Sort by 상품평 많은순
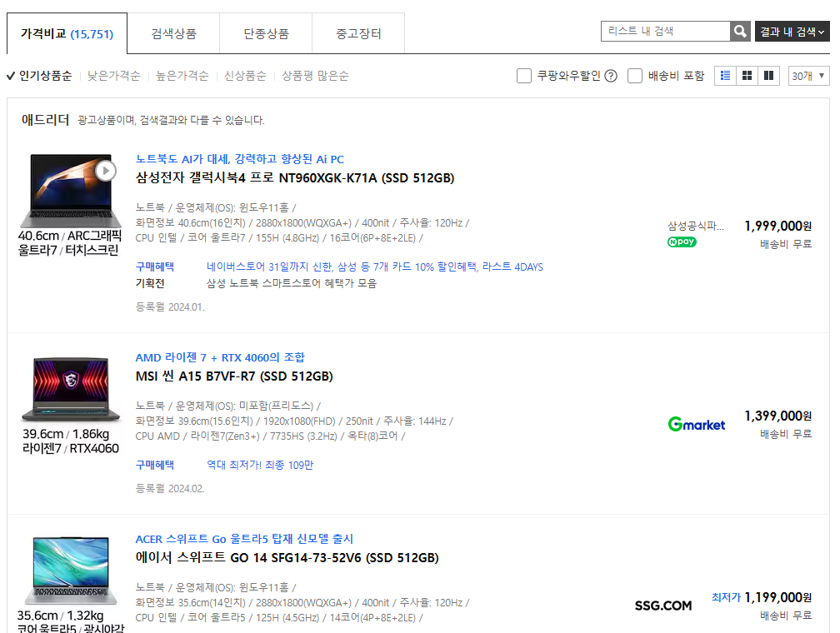 pyautogui.click(x=315, y=76)
